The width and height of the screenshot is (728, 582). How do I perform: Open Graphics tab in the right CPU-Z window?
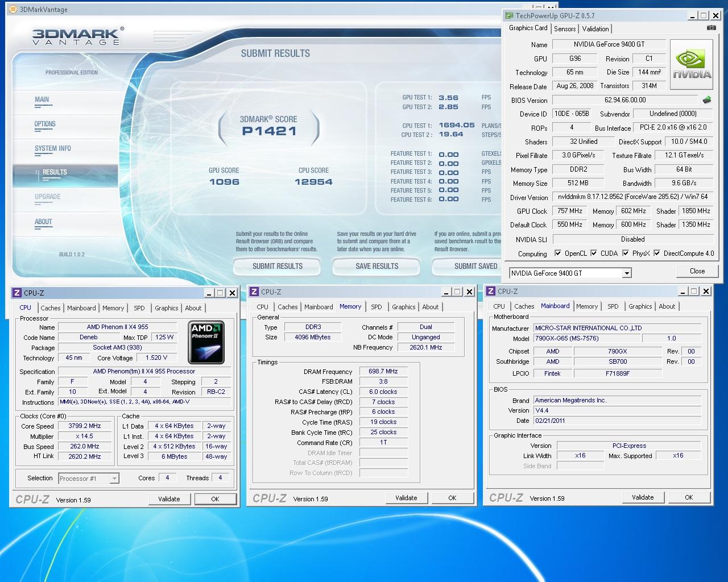click(x=640, y=306)
